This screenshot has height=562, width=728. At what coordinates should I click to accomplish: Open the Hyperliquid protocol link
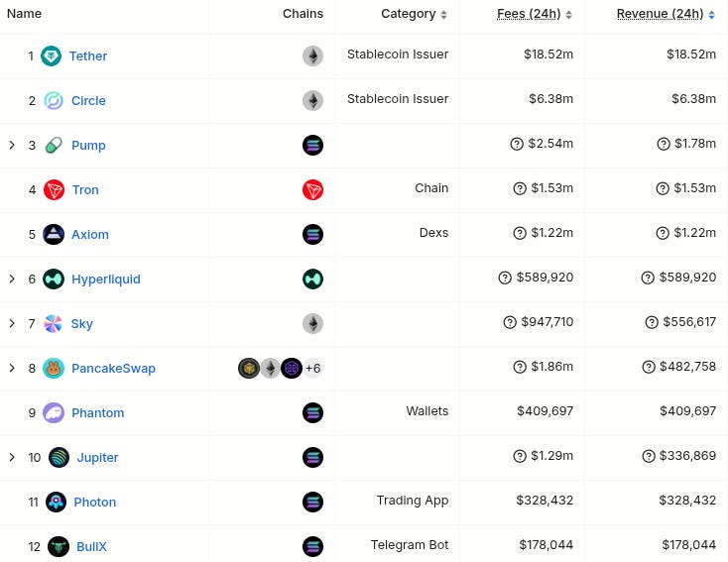click(106, 279)
